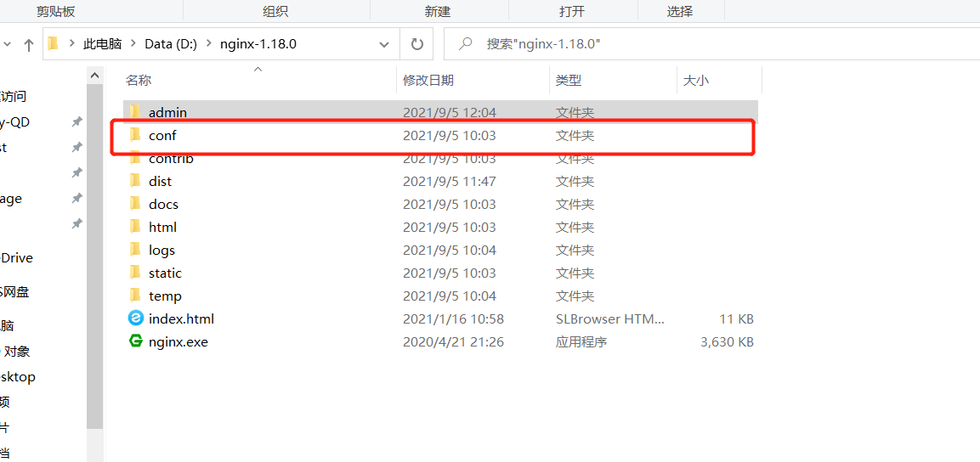Click nginx-1.18.0 breadcrumb segment
Image resolution: width=980 pixels, height=462 pixels.
coord(258,44)
